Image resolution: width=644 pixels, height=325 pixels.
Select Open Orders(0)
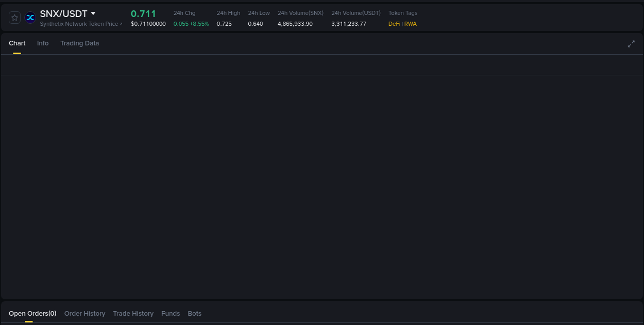(32, 313)
